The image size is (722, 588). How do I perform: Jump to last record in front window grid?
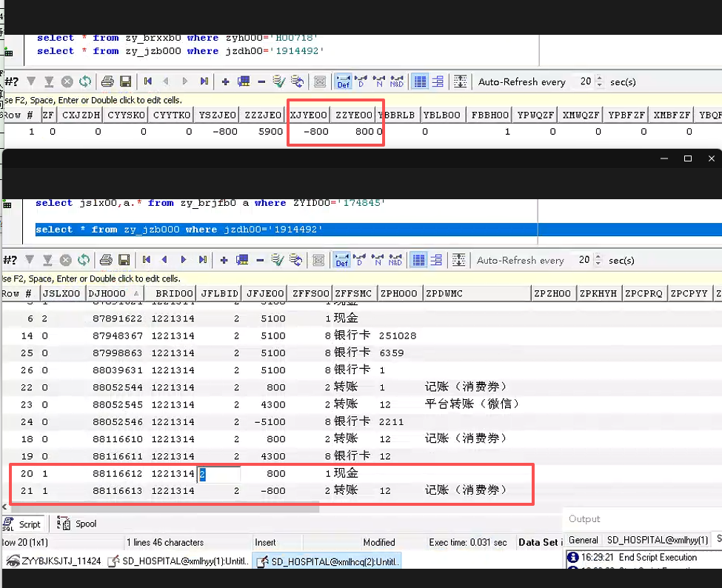pos(203,260)
